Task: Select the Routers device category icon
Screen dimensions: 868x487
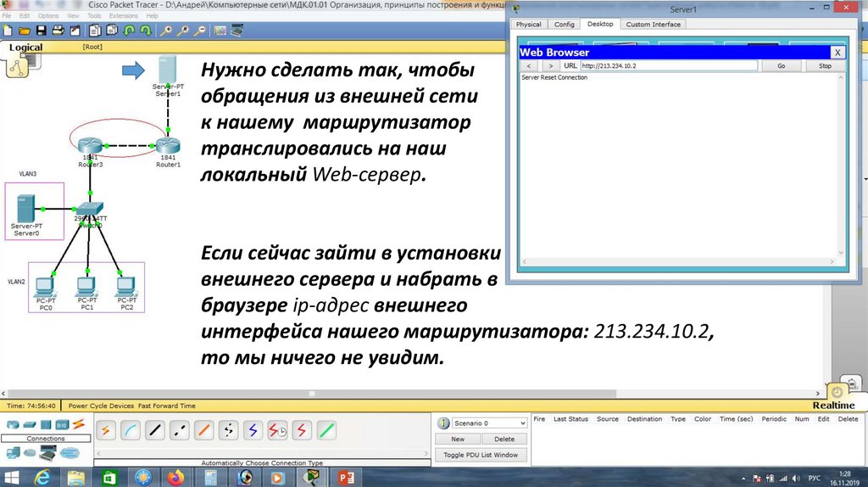Action: [13, 425]
